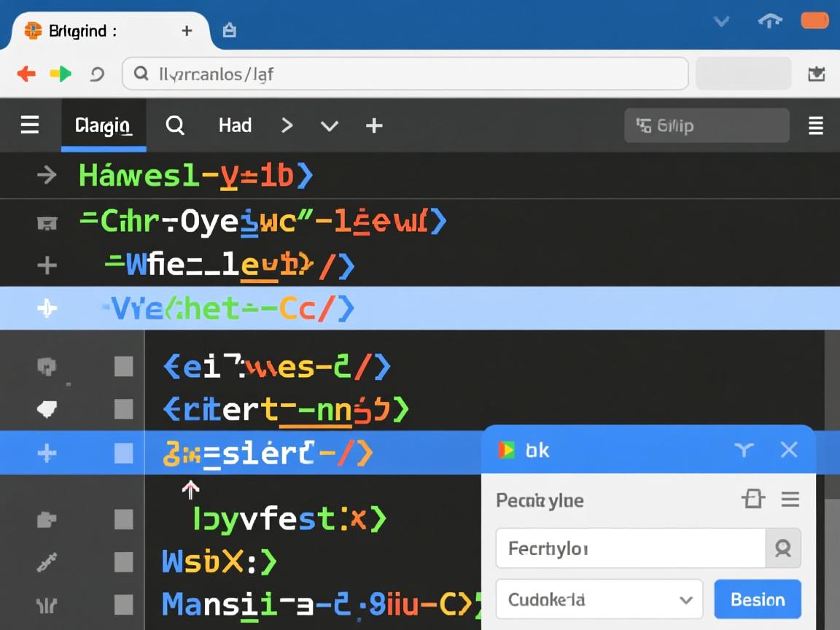The height and width of the screenshot is (630, 840).
Task: Open the Cudoke-la dropdown
Action: click(599, 599)
